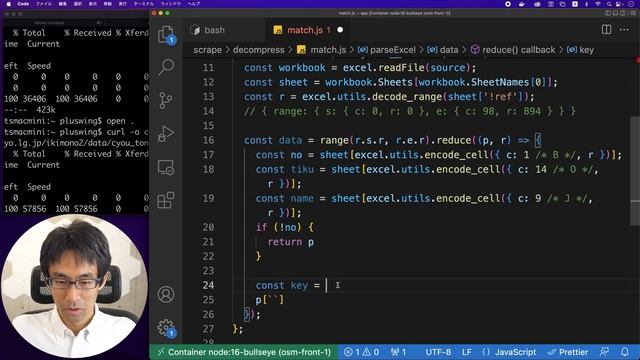This screenshot has width=640, height=360.
Task: Open the ヘルプ menu in menu bar
Action: pos(194,4)
